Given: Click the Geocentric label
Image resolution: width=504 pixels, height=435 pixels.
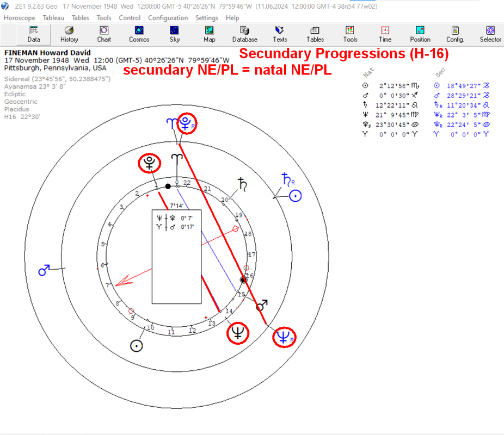Looking at the screenshot, I should (x=21, y=102).
